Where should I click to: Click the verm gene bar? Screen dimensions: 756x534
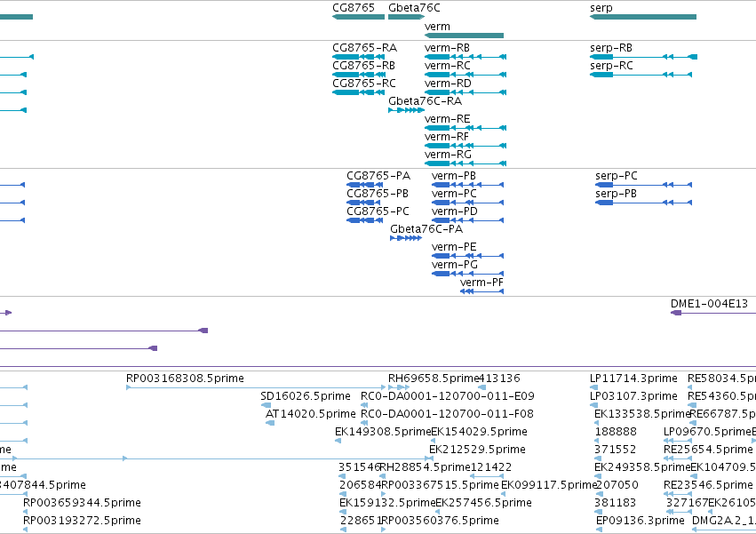click(464, 36)
